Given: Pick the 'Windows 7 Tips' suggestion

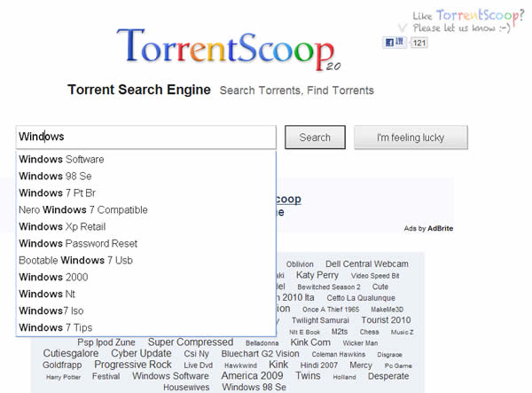Looking at the screenshot, I should click(146, 327).
